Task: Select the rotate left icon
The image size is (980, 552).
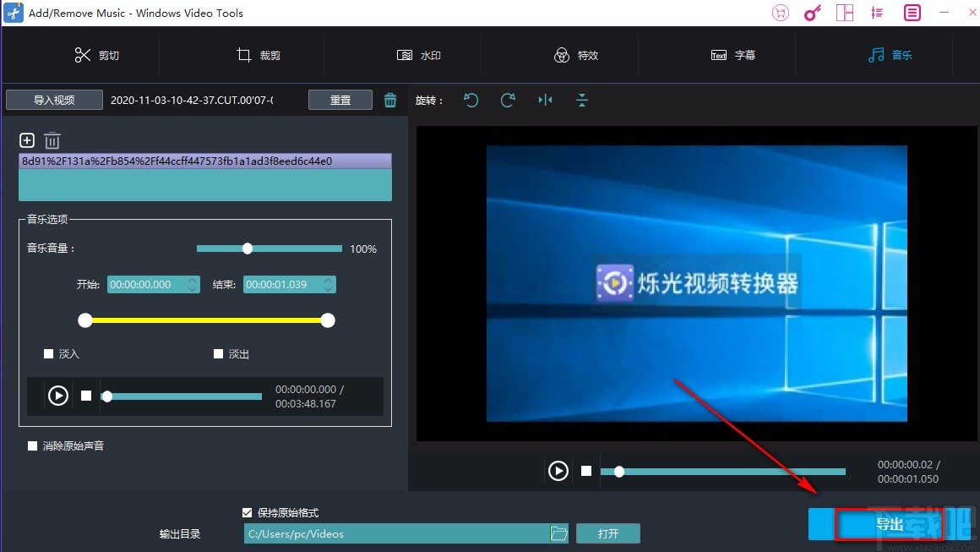Action: (x=471, y=100)
